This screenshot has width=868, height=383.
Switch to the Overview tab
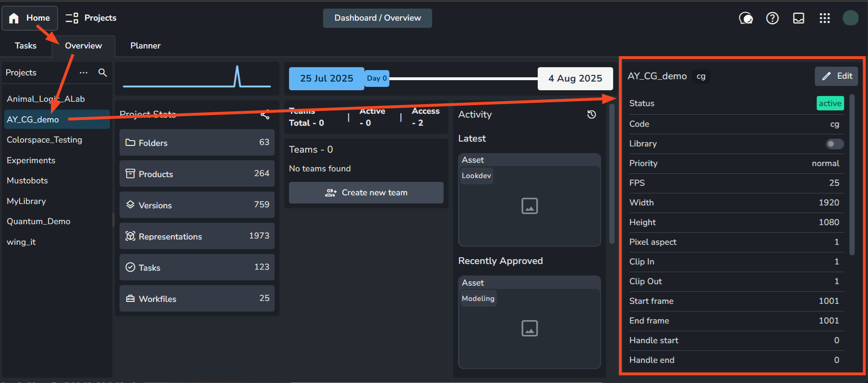(x=84, y=46)
